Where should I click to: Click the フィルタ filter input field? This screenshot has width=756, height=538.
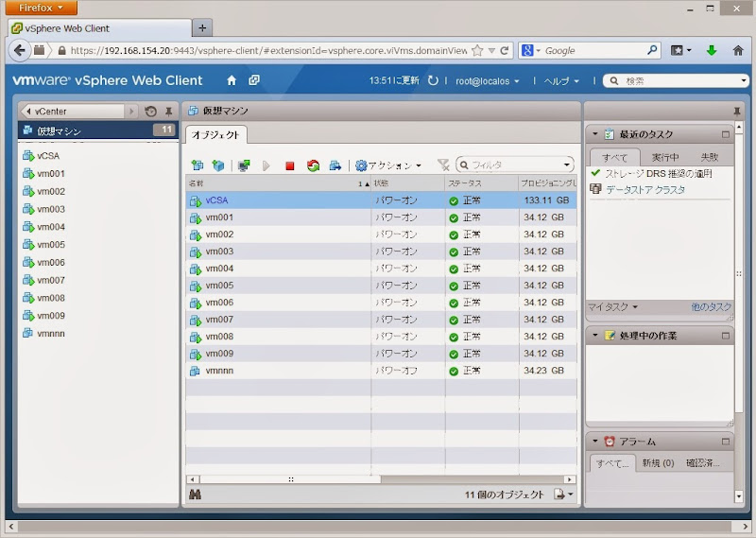(x=516, y=165)
